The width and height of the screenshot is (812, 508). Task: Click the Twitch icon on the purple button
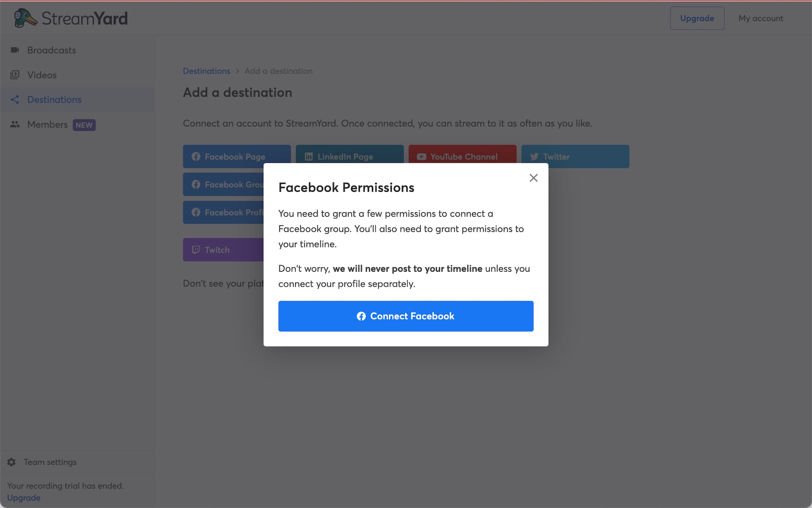click(x=196, y=249)
